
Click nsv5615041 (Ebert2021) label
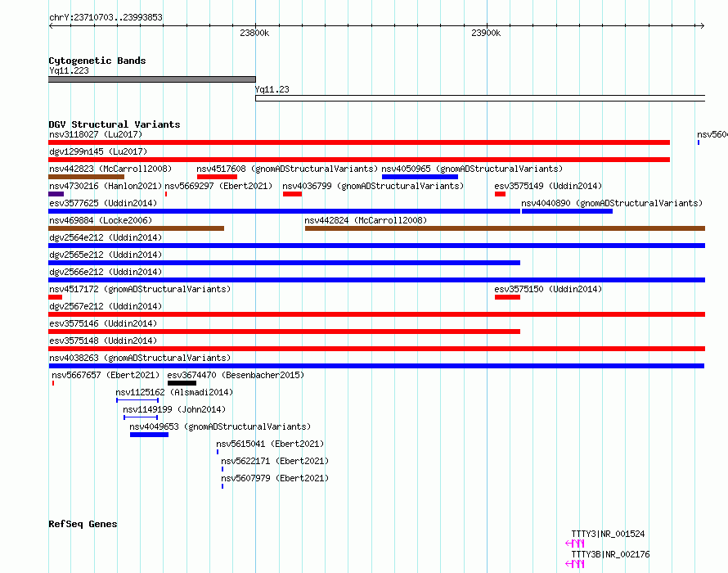(270, 444)
